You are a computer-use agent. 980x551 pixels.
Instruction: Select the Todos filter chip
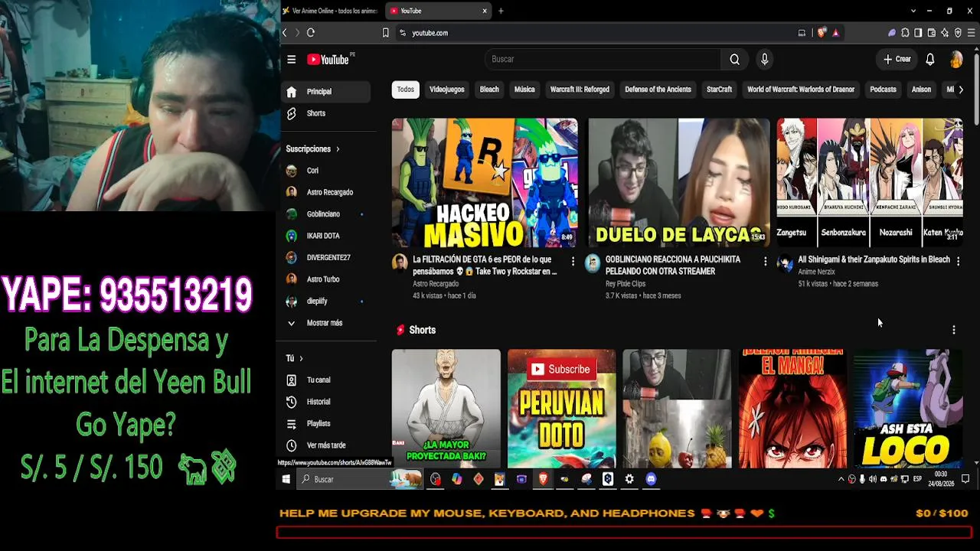point(406,90)
